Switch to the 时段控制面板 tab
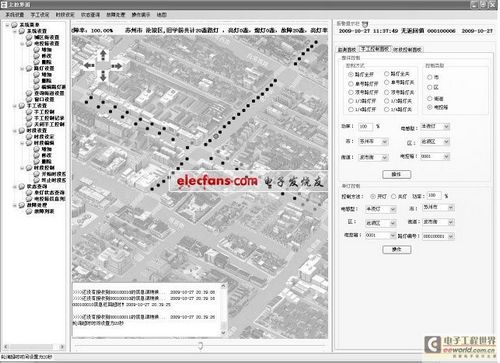Image resolution: width=500 pixels, height=363 pixels. [x=407, y=50]
